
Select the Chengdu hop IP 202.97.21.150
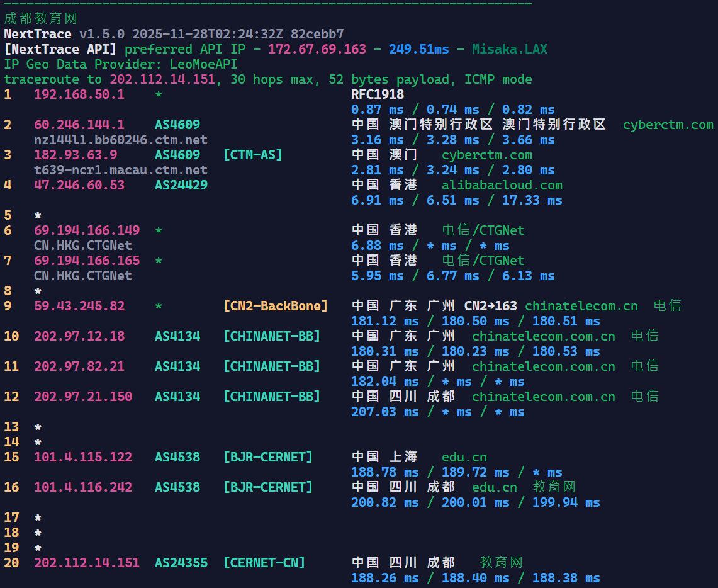click(x=82, y=397)
